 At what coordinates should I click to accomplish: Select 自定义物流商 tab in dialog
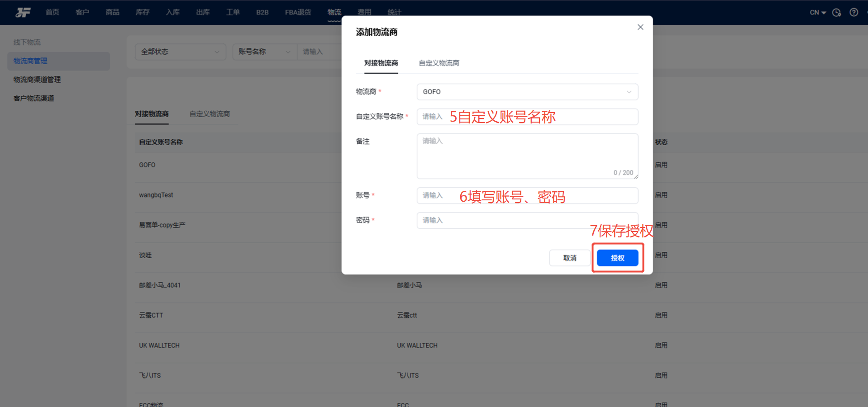pyautogui.click(x=439, y=63)
